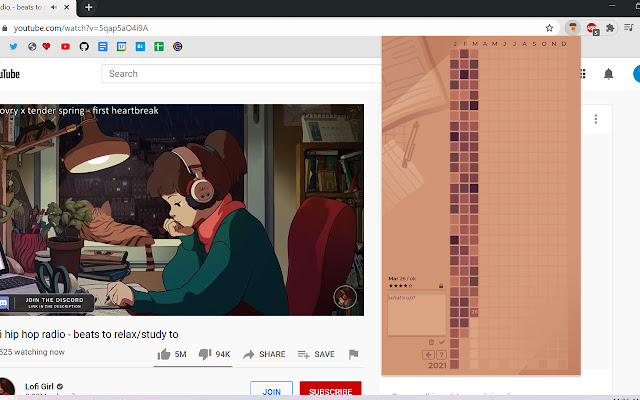Click the 'N' November column header

pyautogui.click(x=554, y=44)
